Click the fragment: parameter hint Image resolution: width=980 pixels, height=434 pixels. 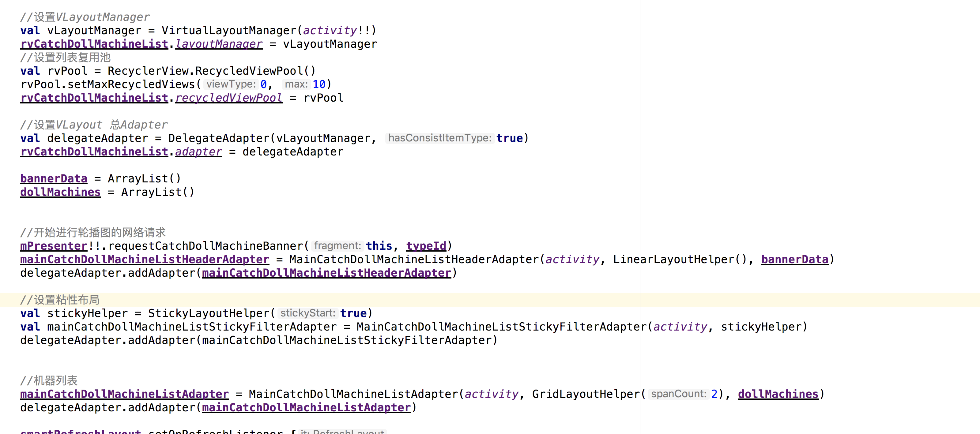(337, 246)
